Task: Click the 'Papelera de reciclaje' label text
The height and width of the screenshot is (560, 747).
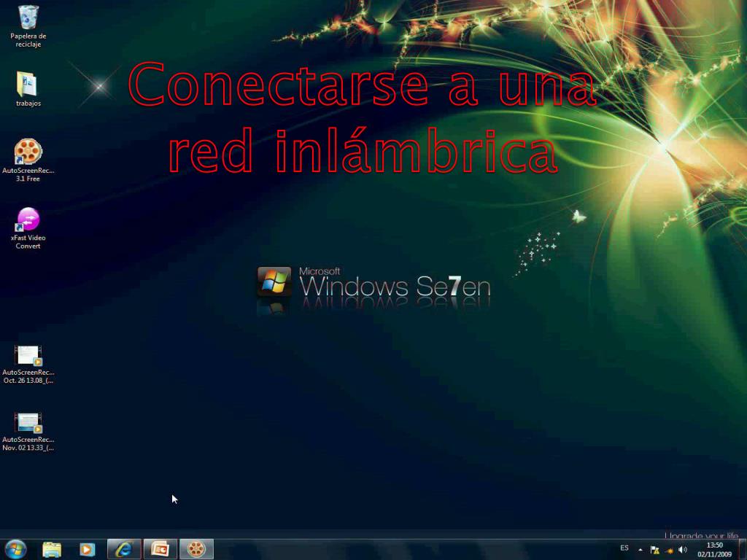Action: click(28, 40)
